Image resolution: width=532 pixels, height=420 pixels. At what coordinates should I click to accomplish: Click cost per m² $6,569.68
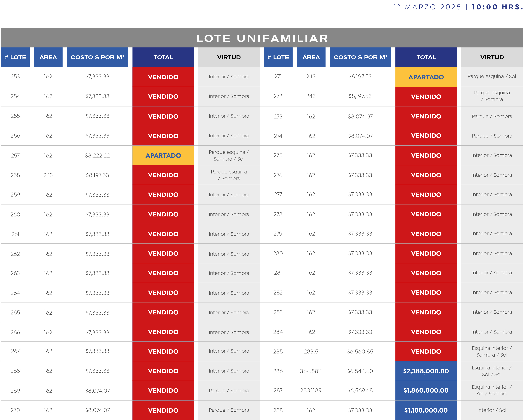point(360,390)
